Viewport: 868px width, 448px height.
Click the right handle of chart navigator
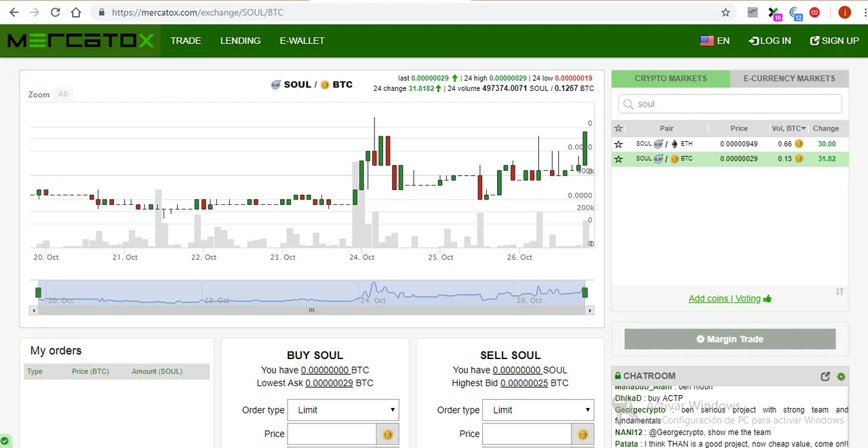[x=585, y=293]
